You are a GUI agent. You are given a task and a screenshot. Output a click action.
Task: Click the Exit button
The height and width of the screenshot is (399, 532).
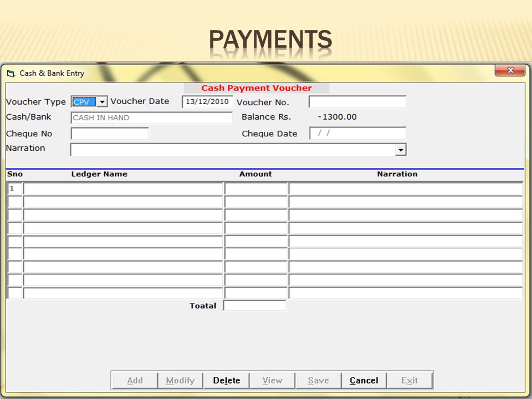(x=410, y=380)
